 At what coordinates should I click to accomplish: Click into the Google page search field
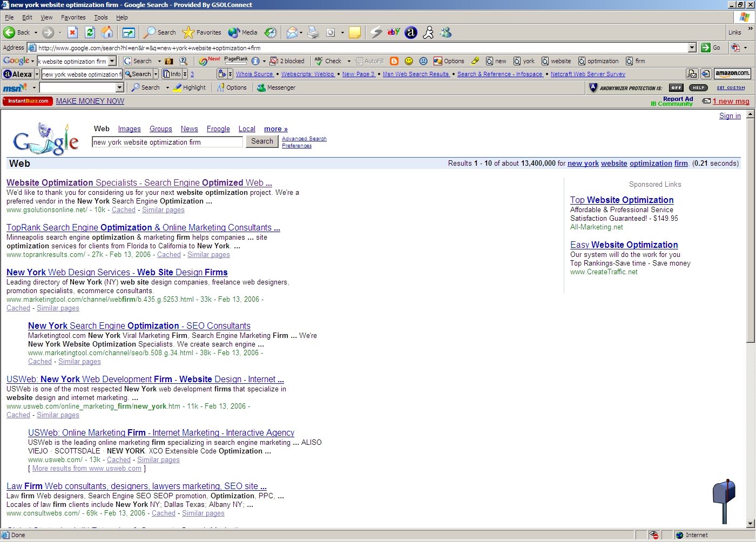[x=167, y=142]
